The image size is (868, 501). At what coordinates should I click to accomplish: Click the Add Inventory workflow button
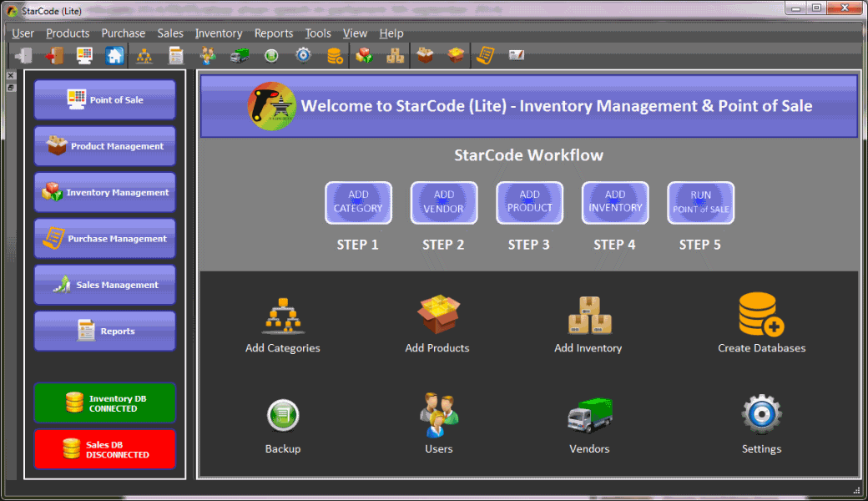tap(615, 203)
